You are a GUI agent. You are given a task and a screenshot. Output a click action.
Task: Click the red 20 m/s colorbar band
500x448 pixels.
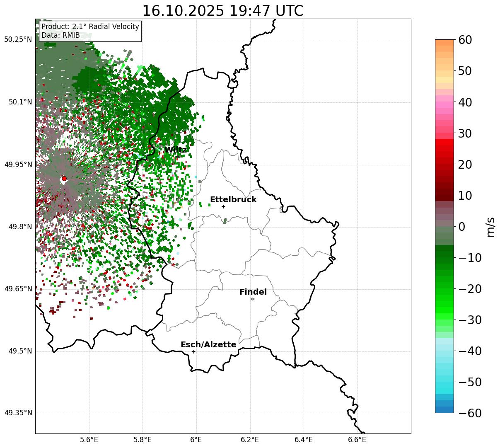[444, 165]
